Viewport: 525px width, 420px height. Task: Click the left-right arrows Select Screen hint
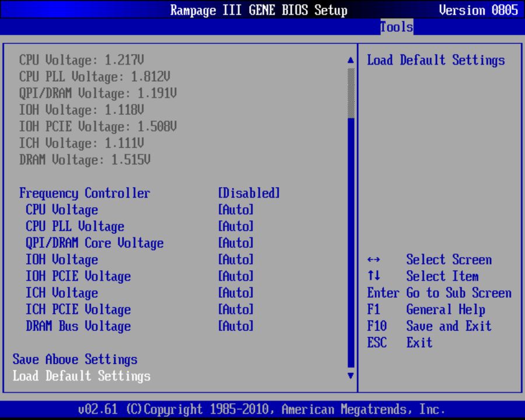[x=429, y=260]
